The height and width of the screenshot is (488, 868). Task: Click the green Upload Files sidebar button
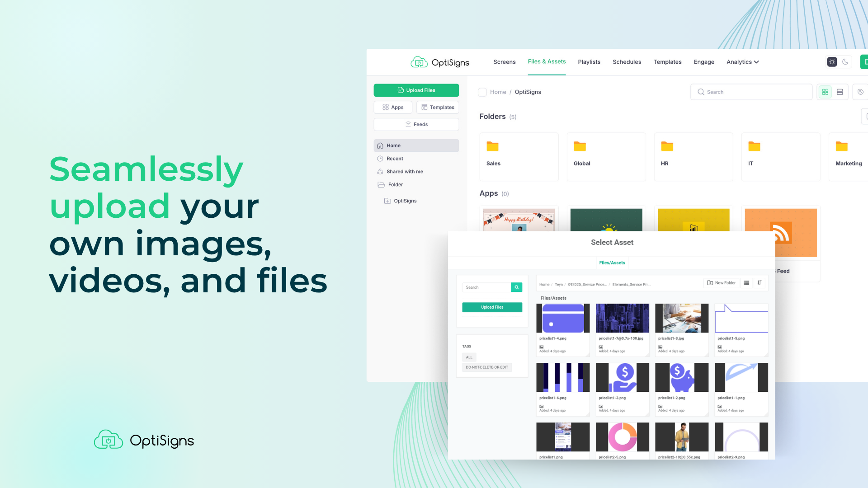click(x=416, y=90)
